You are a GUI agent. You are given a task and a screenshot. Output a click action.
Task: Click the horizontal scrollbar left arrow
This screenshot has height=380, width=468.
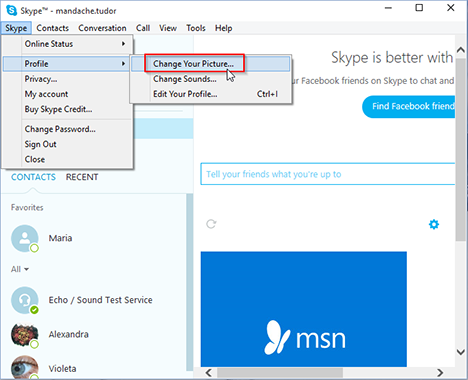[209, 372]
